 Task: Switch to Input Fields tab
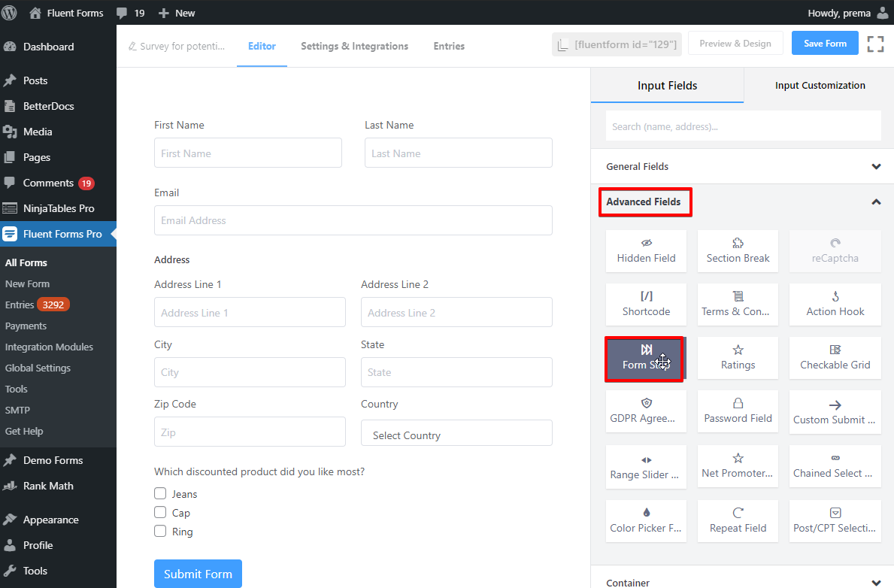click(x=667, y=86)
